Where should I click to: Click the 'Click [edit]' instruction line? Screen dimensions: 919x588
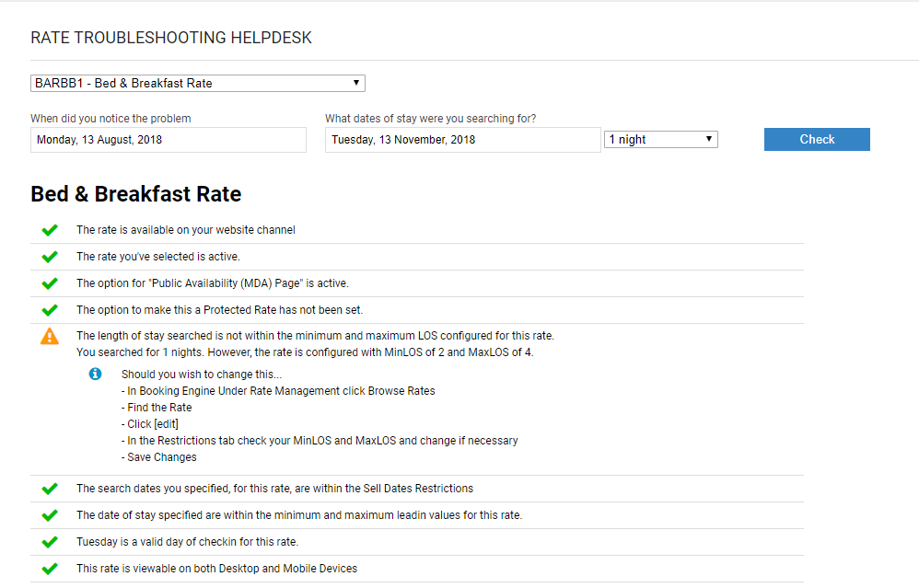coord(150,424)
